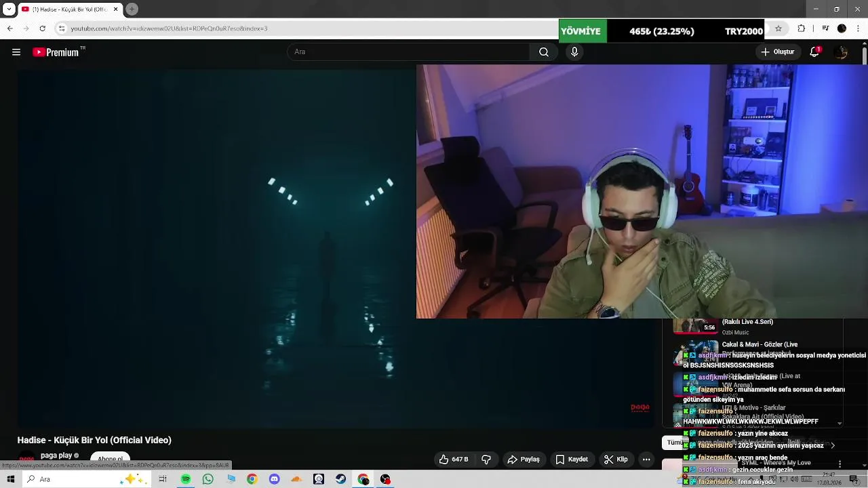Open paga play channel link
Screen dimensions: 868x488
(56, 455)
